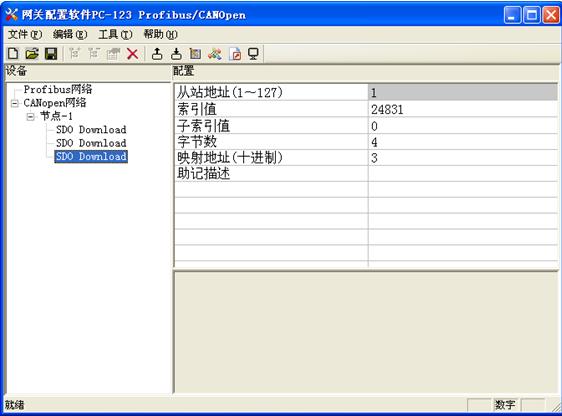The height and width of the screenshot is (416, 562).
Task: Select the second SDO Download entry
Action: coord(91,143)
